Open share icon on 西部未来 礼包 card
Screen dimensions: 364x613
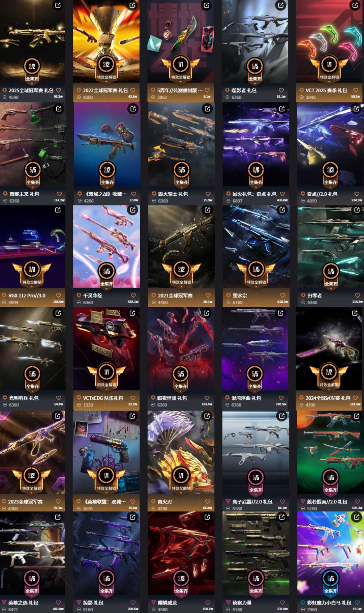(x=59, y=109)
